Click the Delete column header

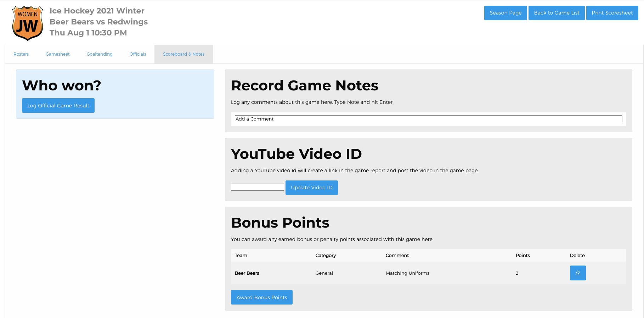(x=577, y=256)
